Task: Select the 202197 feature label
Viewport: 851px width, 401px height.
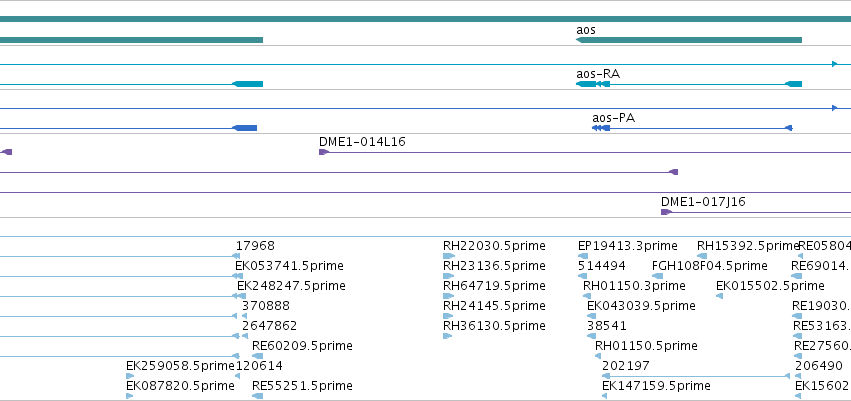Action: [626, 366]
